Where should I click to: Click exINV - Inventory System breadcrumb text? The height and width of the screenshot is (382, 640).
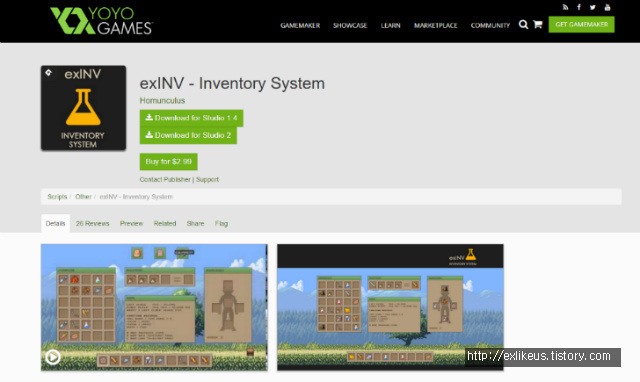coord(136,197)
